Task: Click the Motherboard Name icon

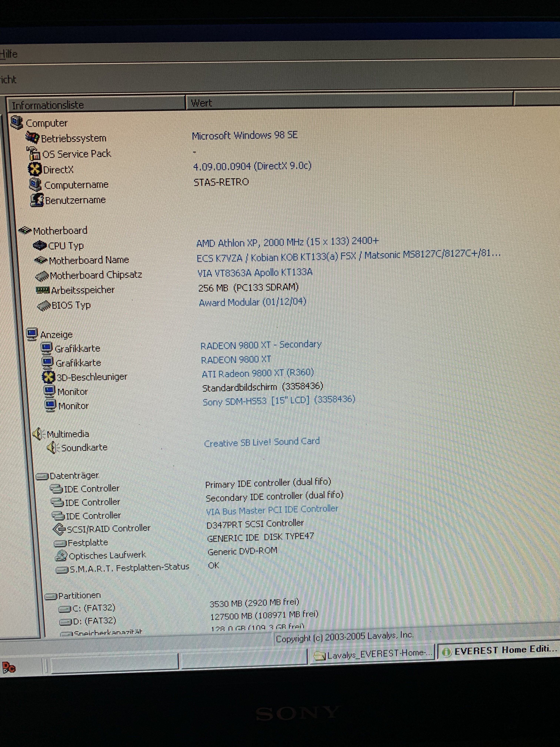Action: click(x=41, y=260)
